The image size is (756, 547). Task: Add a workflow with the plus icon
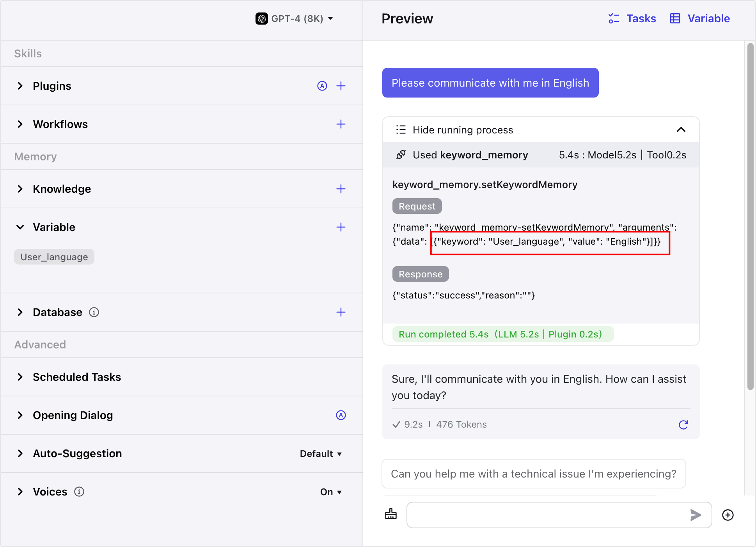point(341,124)
